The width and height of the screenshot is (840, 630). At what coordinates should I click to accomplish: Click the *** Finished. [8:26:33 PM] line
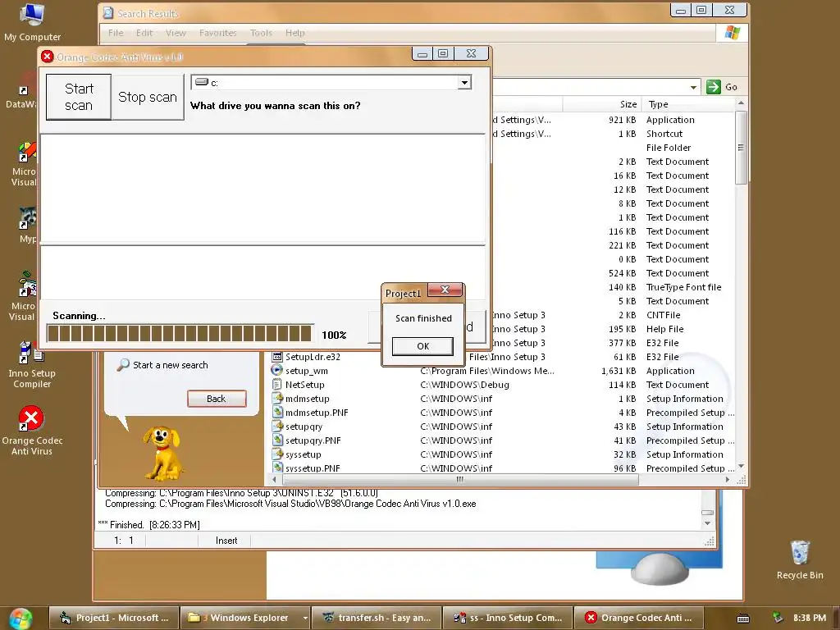(149, 525)
